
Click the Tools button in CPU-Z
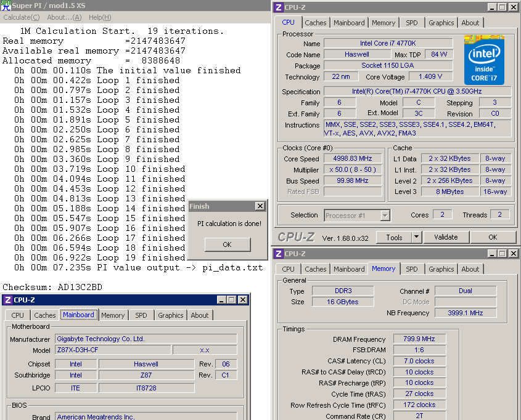(x=394, y=237)
